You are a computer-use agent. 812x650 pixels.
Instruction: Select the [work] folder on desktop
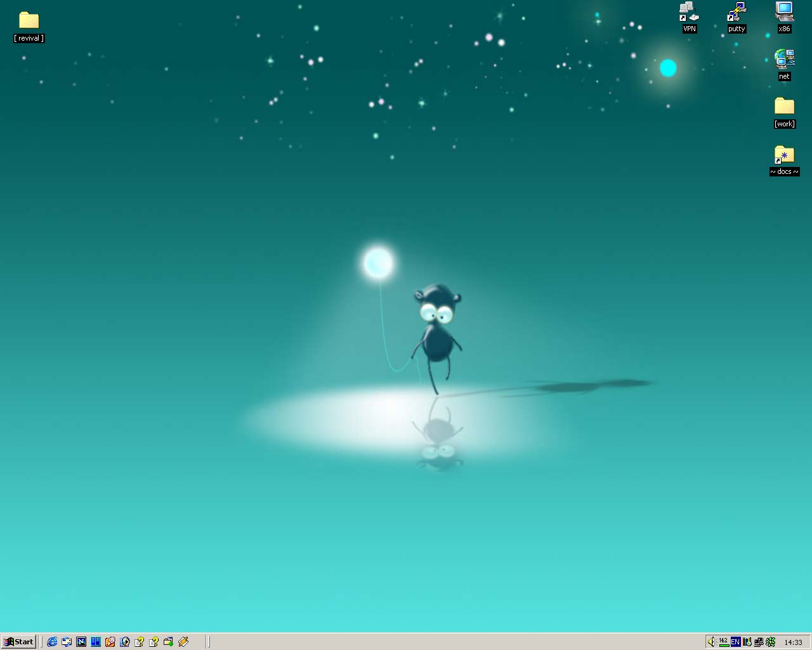coord(785,107)
